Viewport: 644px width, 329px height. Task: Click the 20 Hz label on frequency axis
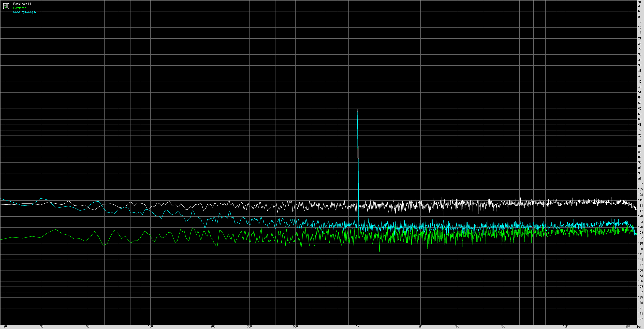[5, 326]
